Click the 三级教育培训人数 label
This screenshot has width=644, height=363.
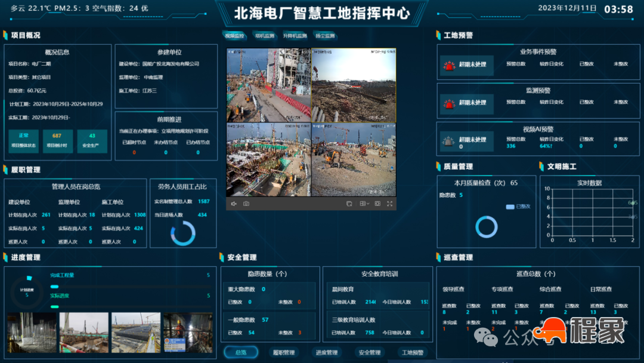[354, 320]
